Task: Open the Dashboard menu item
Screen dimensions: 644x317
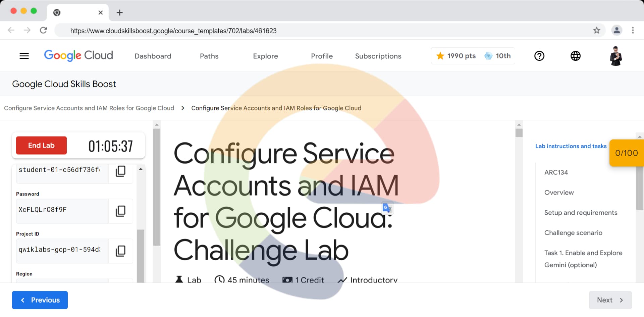Action: point(153,56)
